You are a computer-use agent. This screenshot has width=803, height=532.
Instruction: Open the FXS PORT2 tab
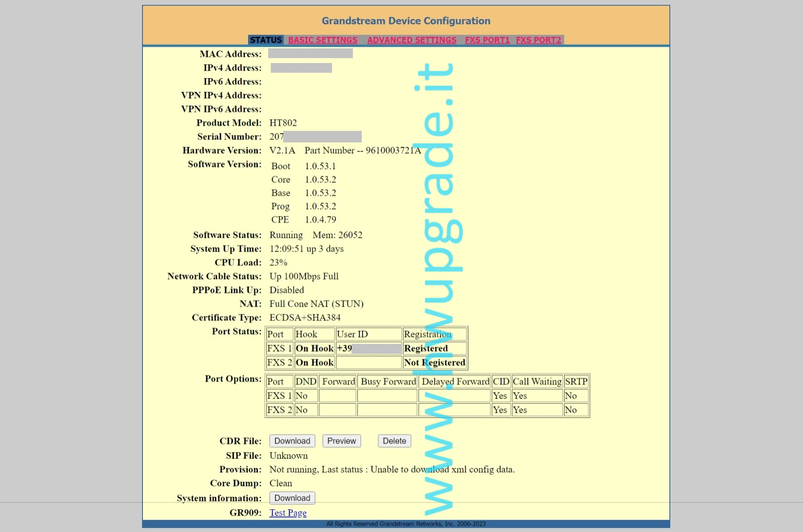(538, 40)
